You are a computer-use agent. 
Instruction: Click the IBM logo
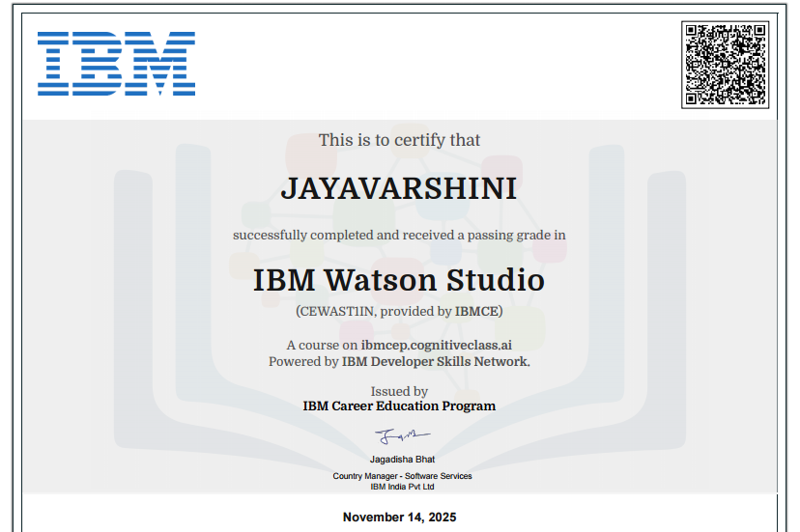tap(116, 64)
